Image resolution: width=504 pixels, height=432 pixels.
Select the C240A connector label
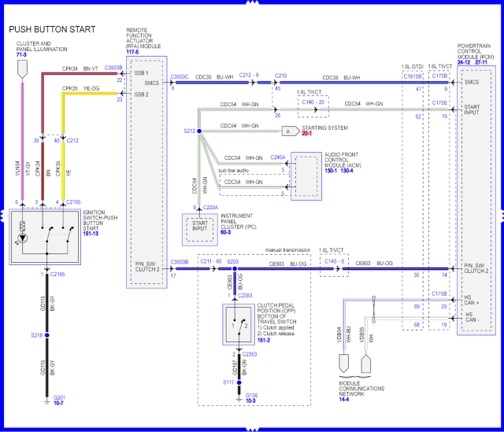(x=277, y=157)
